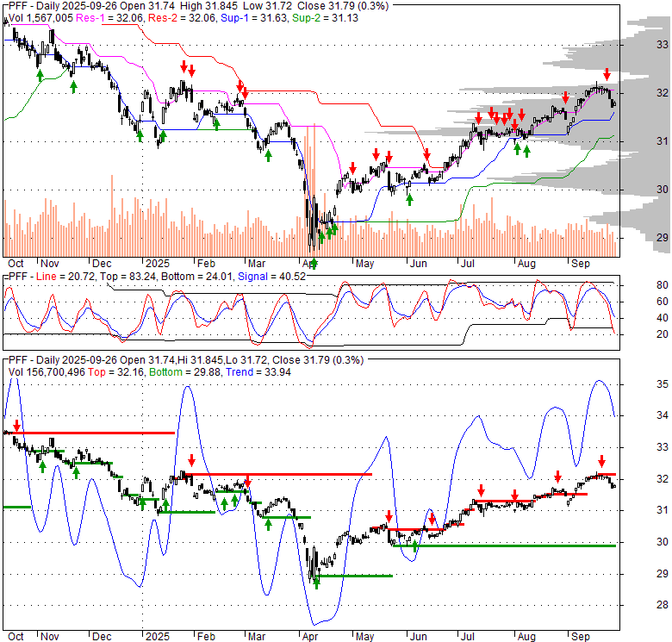Click red arrow in September on bottom chart
The image size is (672, 642).
601,461
